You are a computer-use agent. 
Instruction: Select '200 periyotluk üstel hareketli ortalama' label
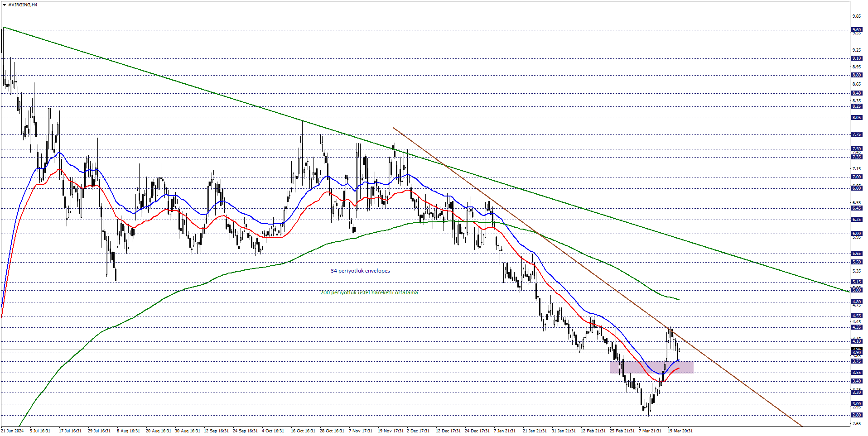tap(369, 292)
